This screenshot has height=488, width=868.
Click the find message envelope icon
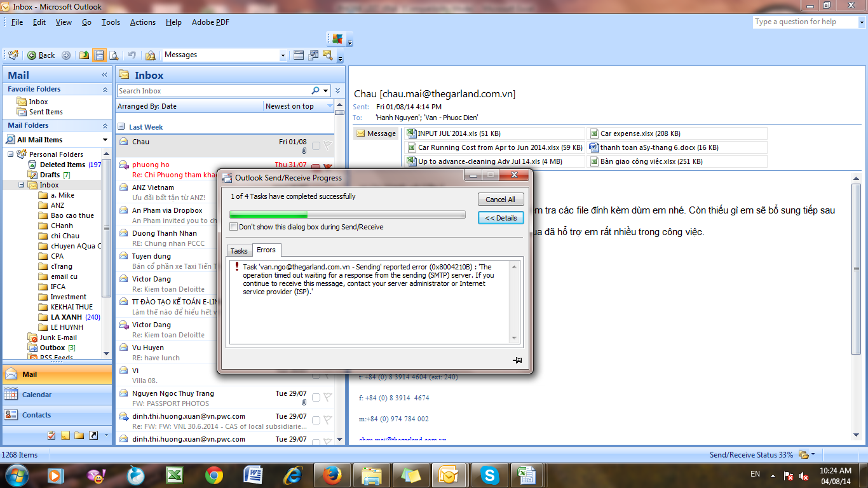(328, 55)
